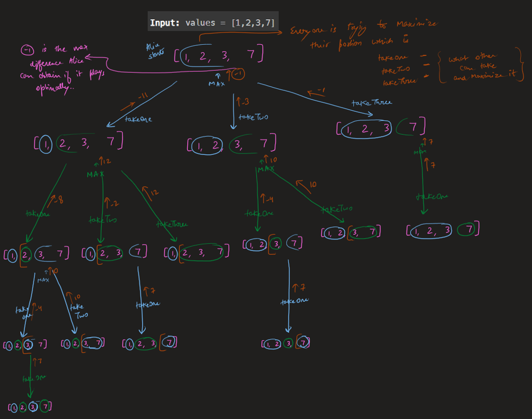Click the green takeOne label on far right

click(x=432, y=196)
